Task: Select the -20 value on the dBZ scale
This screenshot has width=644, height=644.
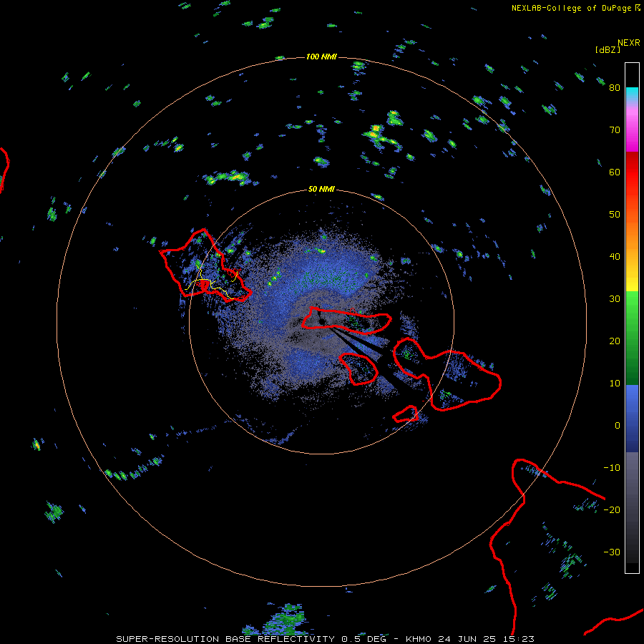Action: 612,510
